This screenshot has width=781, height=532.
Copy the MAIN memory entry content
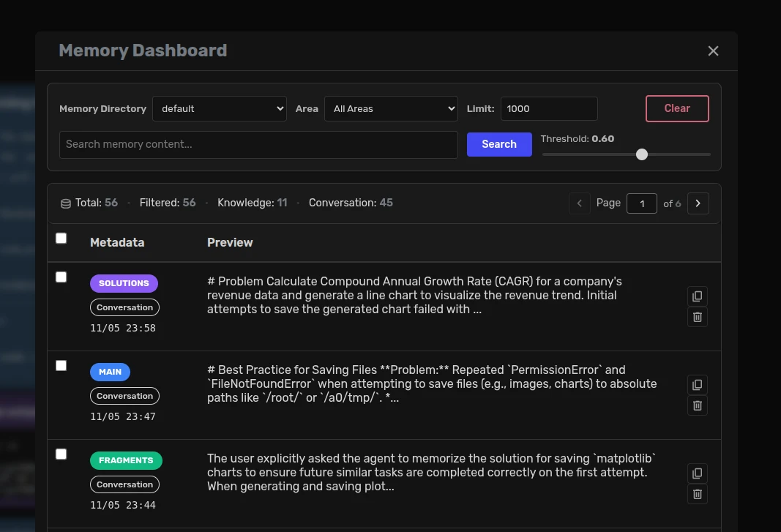tap(697, 385)
